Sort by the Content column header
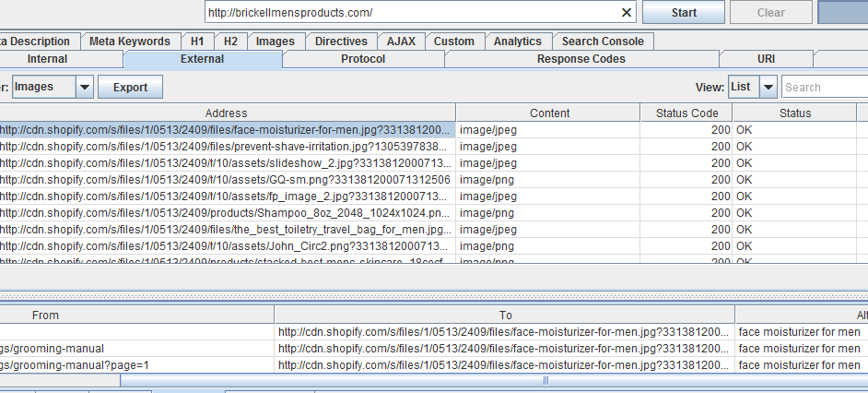Viewport: 868px width, 393px height. [549, 113]
